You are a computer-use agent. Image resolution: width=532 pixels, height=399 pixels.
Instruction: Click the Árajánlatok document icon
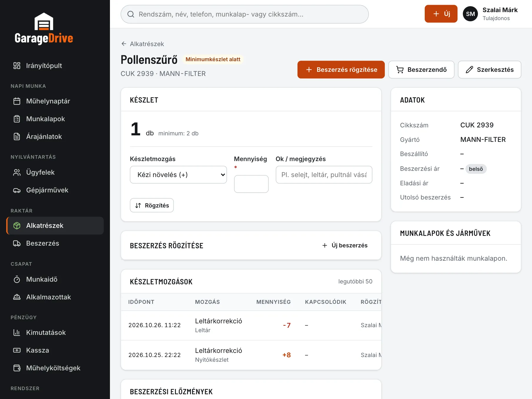17,137
